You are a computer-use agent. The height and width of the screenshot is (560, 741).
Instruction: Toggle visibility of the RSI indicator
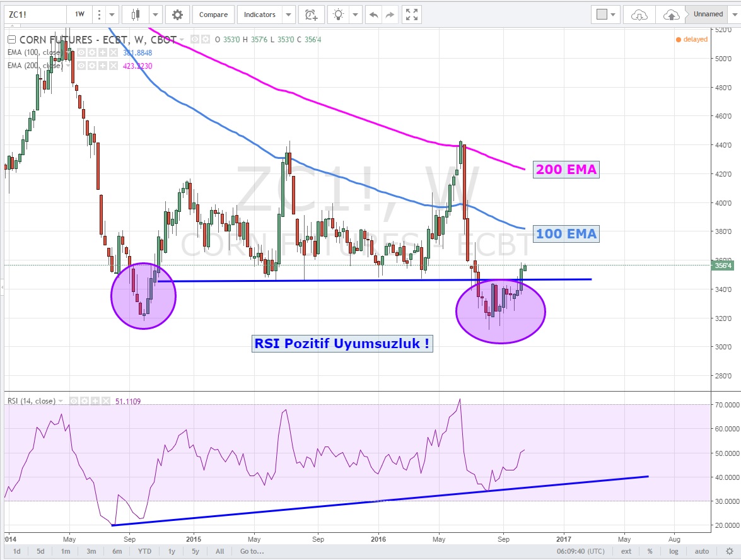tap(74, 400)
